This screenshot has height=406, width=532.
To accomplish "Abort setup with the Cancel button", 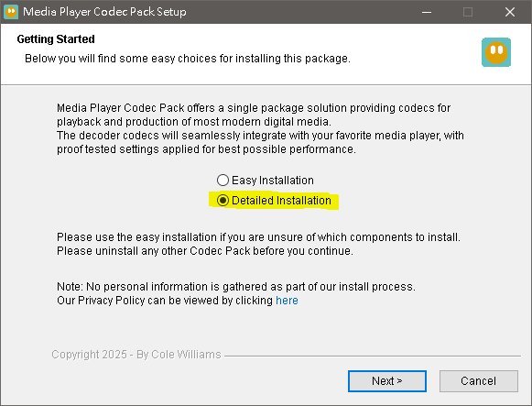I will click(x=478, y=381).
